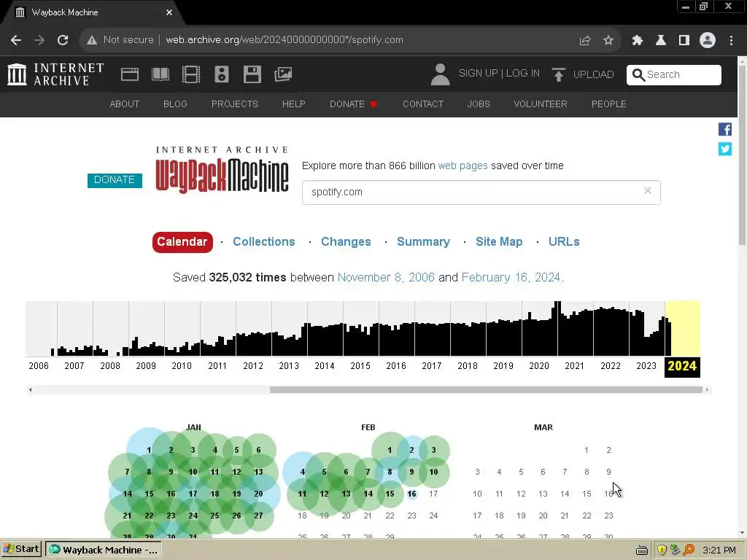This screenshot has width=747, height=560.
Task: Open the browser profile avatar
Action: 708,40
